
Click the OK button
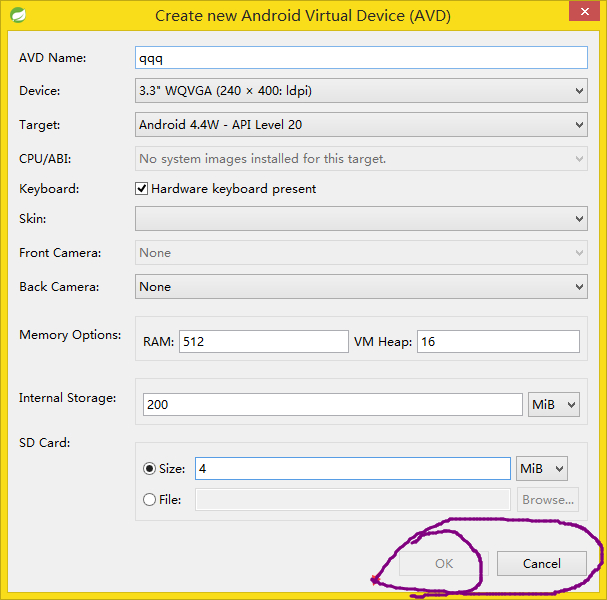[x=444, y=564]
